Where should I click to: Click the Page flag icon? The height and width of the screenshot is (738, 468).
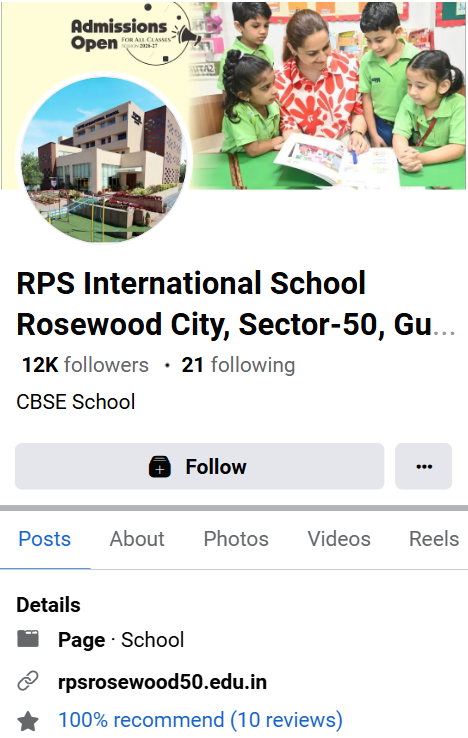[28, 639]
